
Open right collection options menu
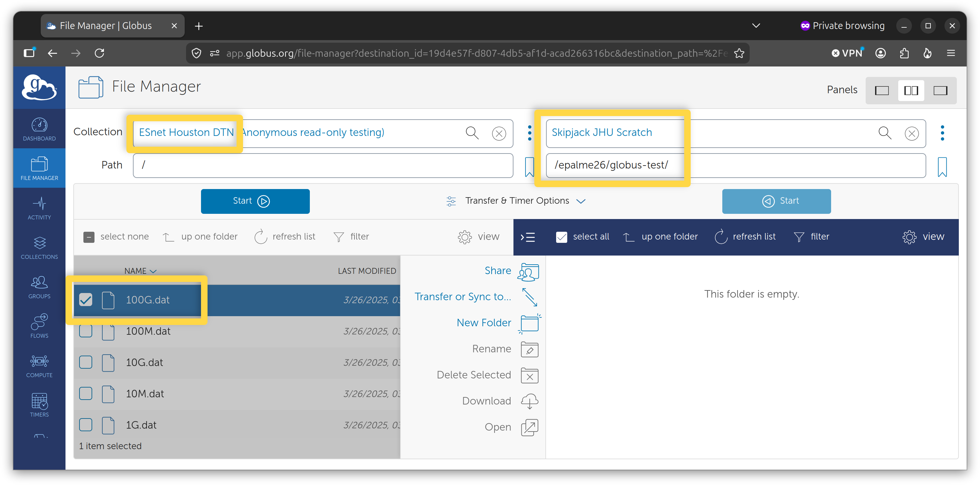(x=942, y=133)
